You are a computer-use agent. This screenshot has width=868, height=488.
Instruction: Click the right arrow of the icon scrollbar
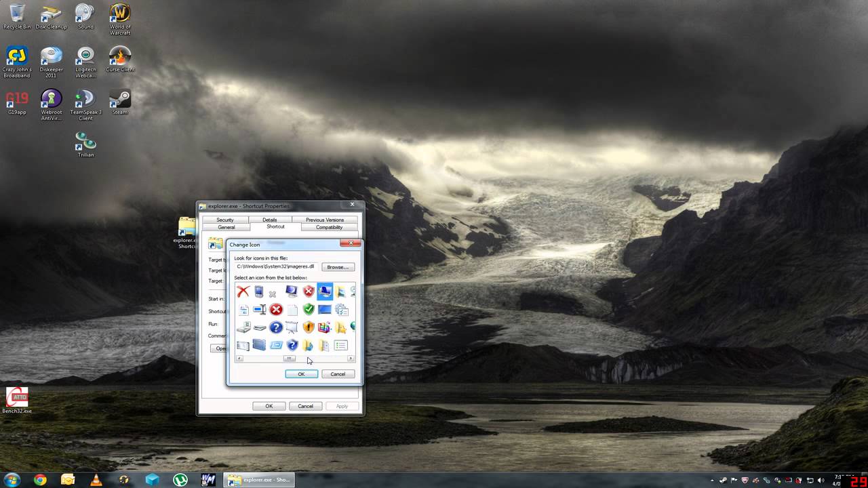[x=351, y=359]
